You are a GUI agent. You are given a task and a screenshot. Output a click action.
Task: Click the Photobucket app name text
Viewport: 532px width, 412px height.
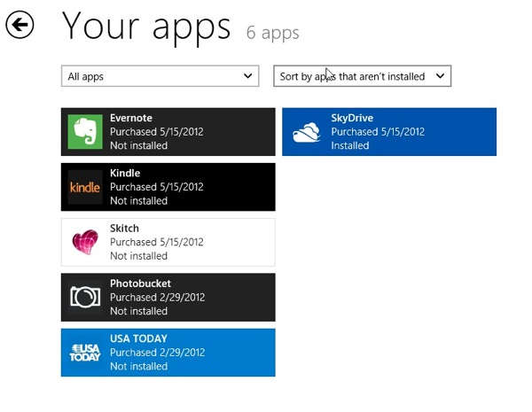[140, 284]
